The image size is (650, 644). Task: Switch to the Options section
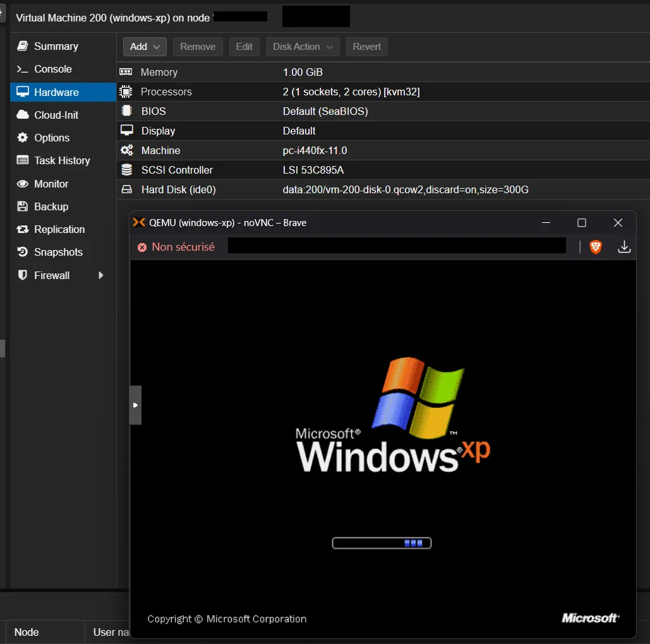pyautogui.click(x=63, y=138)
